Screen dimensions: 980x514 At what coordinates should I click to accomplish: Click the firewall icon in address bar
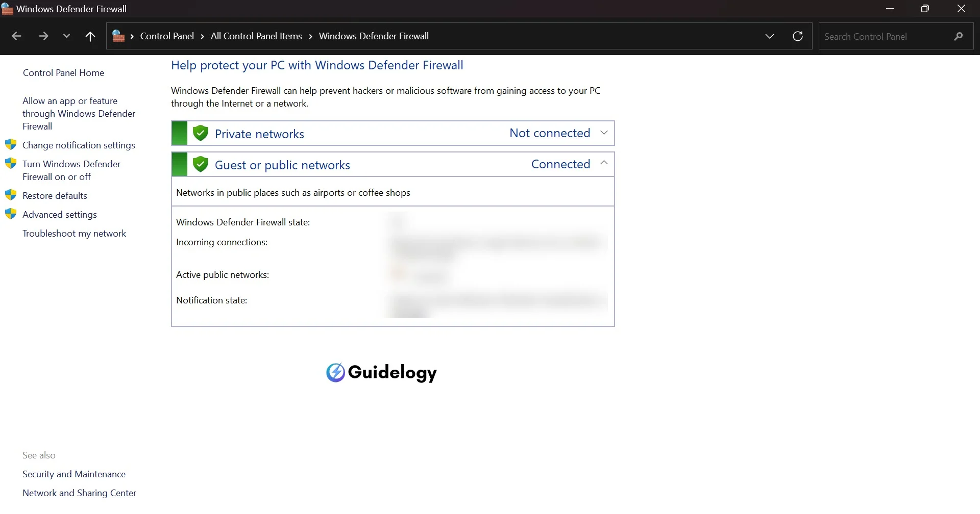coord(118,36)
